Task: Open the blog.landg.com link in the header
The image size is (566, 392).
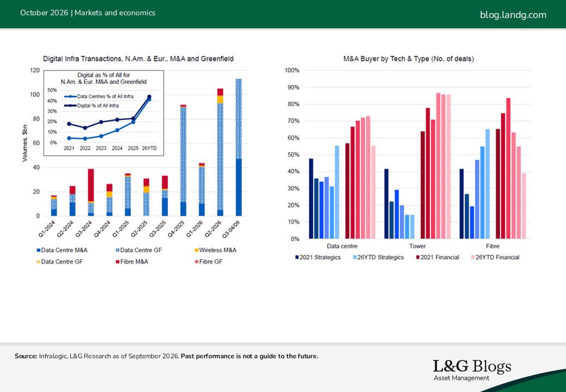Action: tap(513, 15)
